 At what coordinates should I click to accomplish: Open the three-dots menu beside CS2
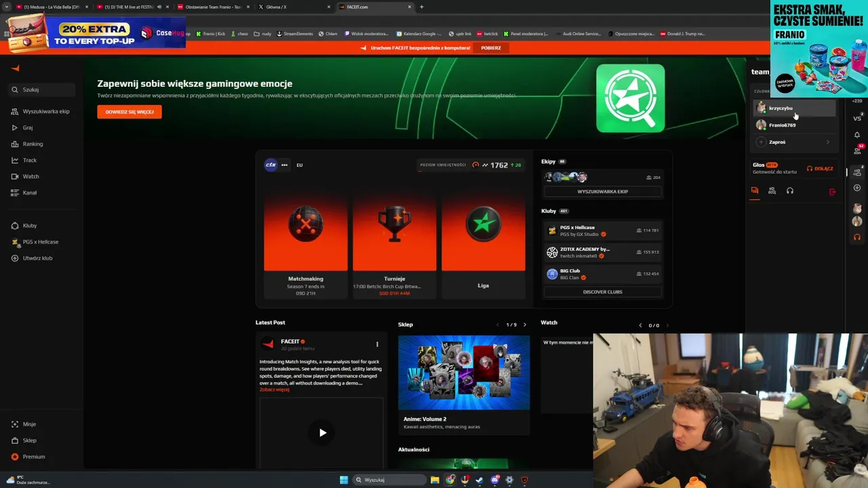tap(284, 165)
